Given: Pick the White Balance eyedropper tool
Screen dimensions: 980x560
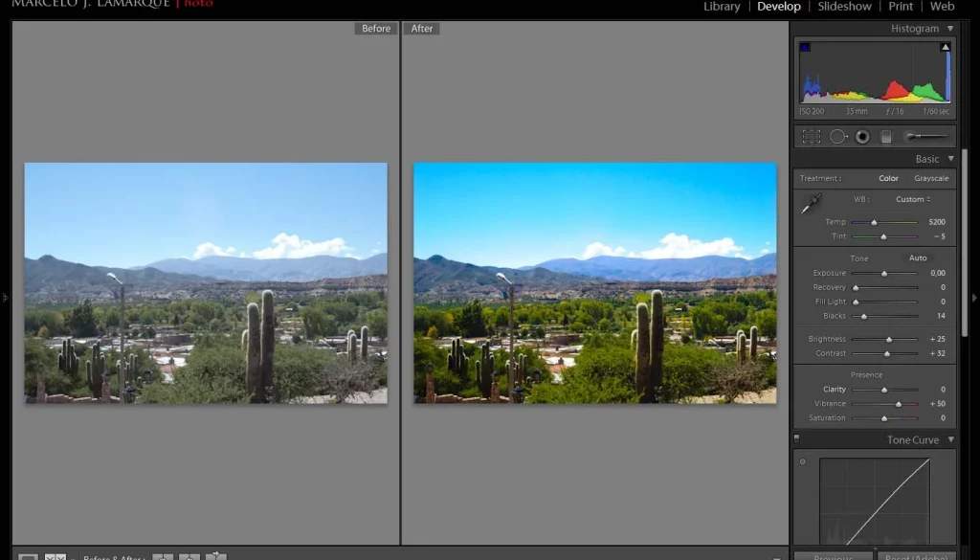Looking at the screenshot, I should (812, 204).
